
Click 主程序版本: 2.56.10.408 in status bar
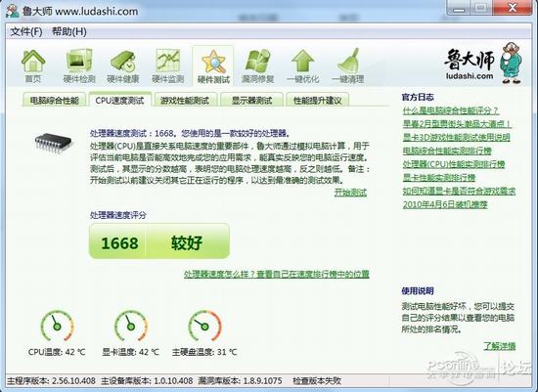coord(52,380)
